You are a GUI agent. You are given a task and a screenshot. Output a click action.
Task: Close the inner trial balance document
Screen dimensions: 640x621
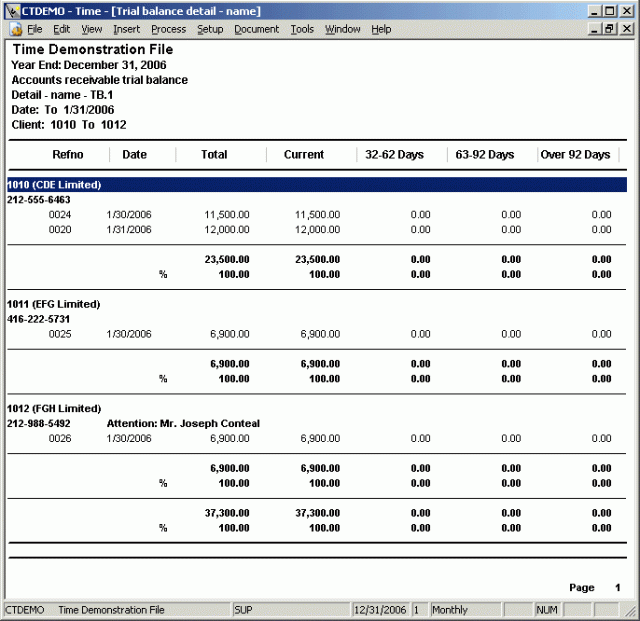pyautogui.click(x=626, y=30)
